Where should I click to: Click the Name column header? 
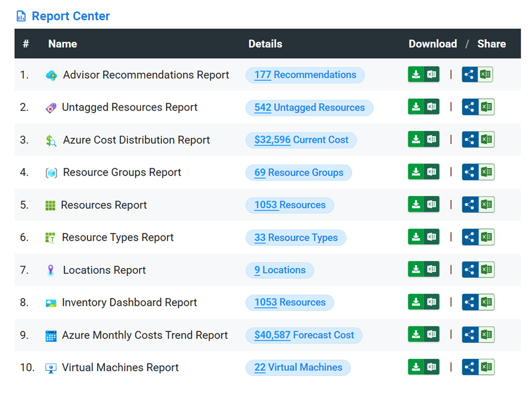[x=62, y=44]
